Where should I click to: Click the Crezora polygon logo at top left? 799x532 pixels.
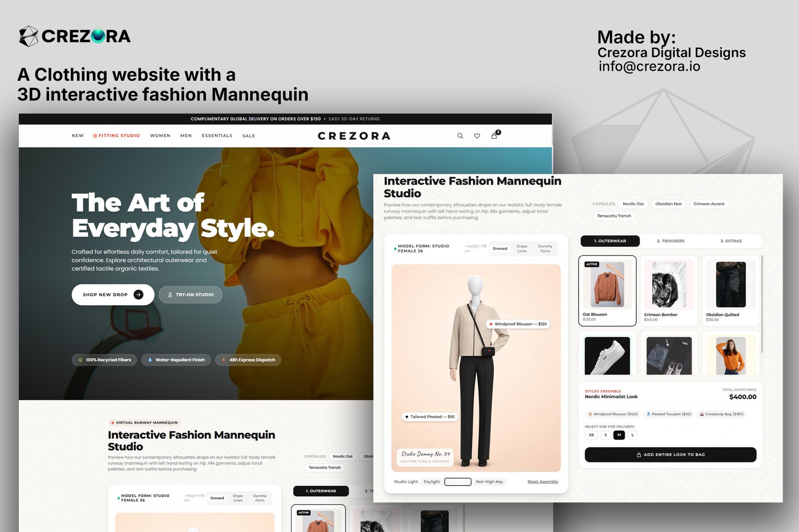[x=28, y=36]
